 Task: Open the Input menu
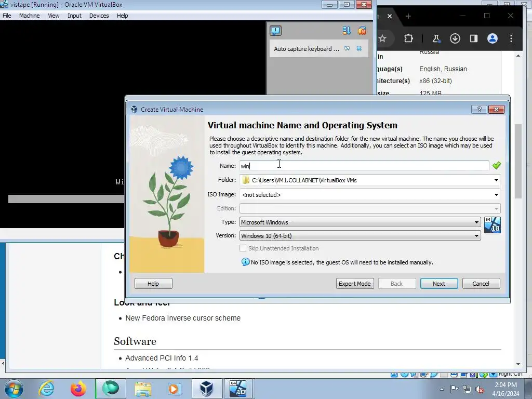click(74, 16)
